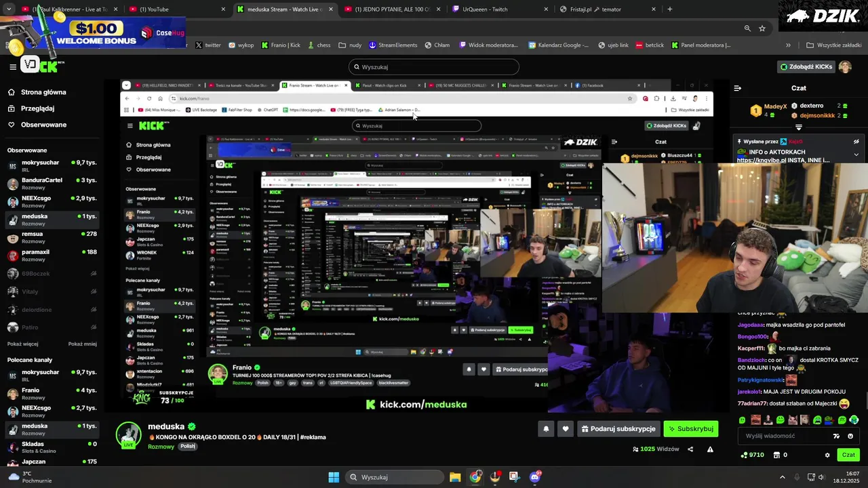Open the emoji picker in chat
The width and height of the screenshot is (868, 488).
click(850, 436)
